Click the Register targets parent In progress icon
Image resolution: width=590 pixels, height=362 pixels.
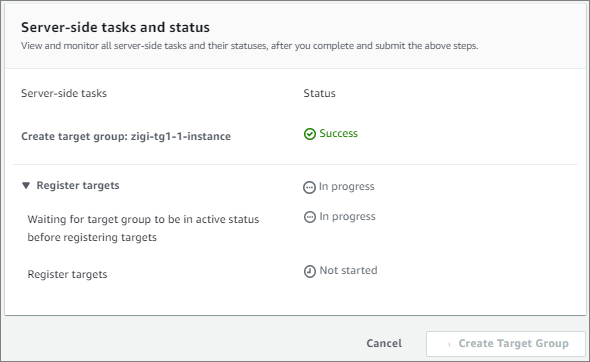tap(309, 187)
